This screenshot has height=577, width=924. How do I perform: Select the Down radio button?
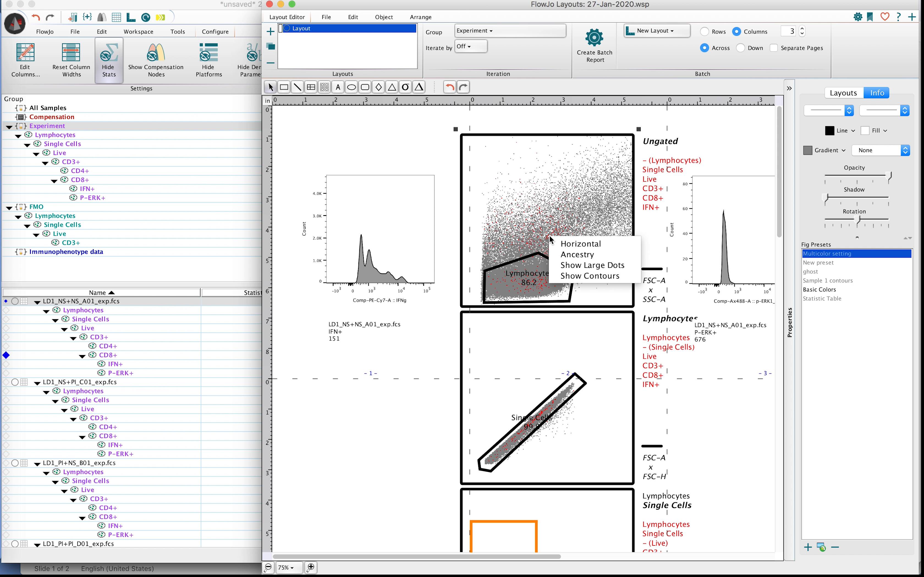click(x=740, y=48)
